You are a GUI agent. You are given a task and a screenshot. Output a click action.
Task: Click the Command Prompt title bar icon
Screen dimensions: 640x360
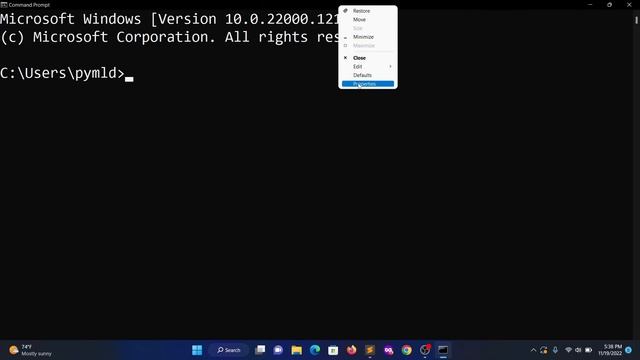[x=4, y=5]
